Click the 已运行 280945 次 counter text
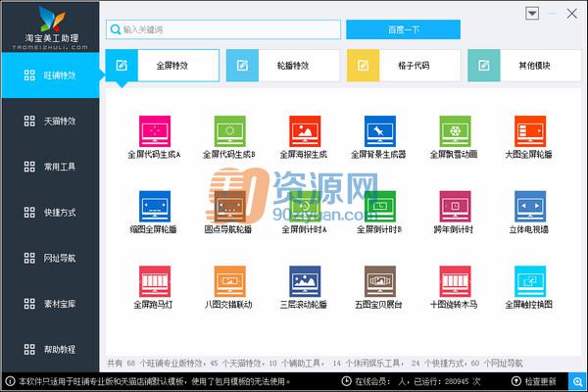 (x=447, y=381)
